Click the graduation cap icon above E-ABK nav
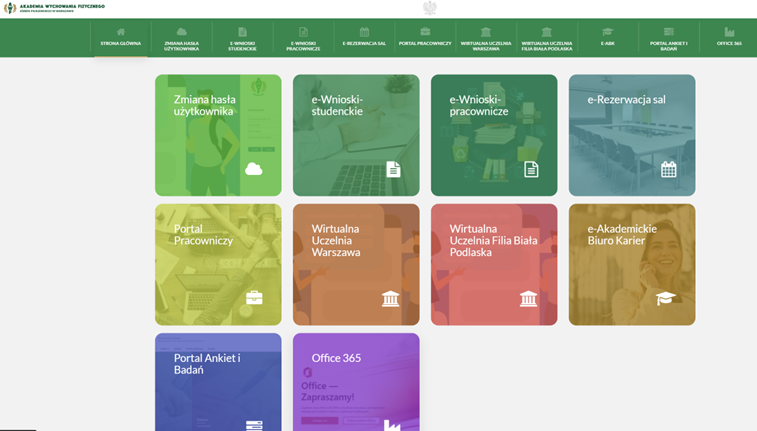The image size is (757, 431). tap(607, 32)
